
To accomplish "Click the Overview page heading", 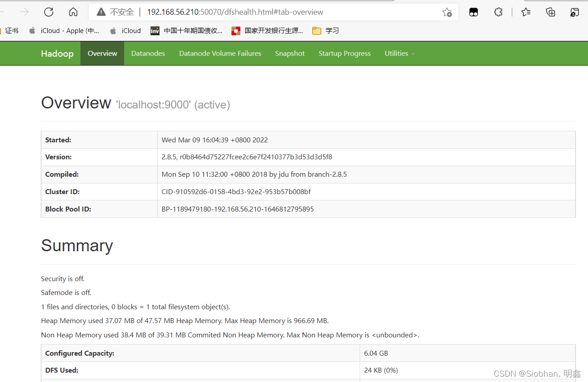I will 76,103.
